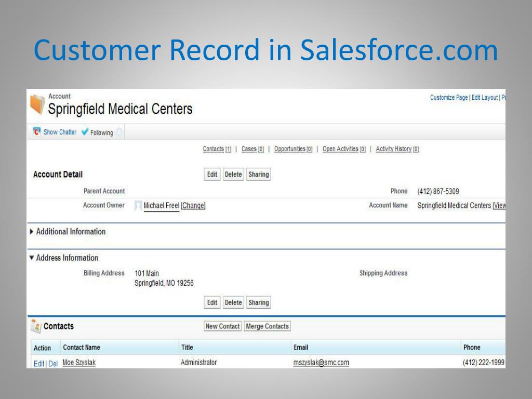Image resolution: width=532 pixels, height=399 pixels.
Task: Edit the Moe Szyslak contact row
Action: point(38,363)
